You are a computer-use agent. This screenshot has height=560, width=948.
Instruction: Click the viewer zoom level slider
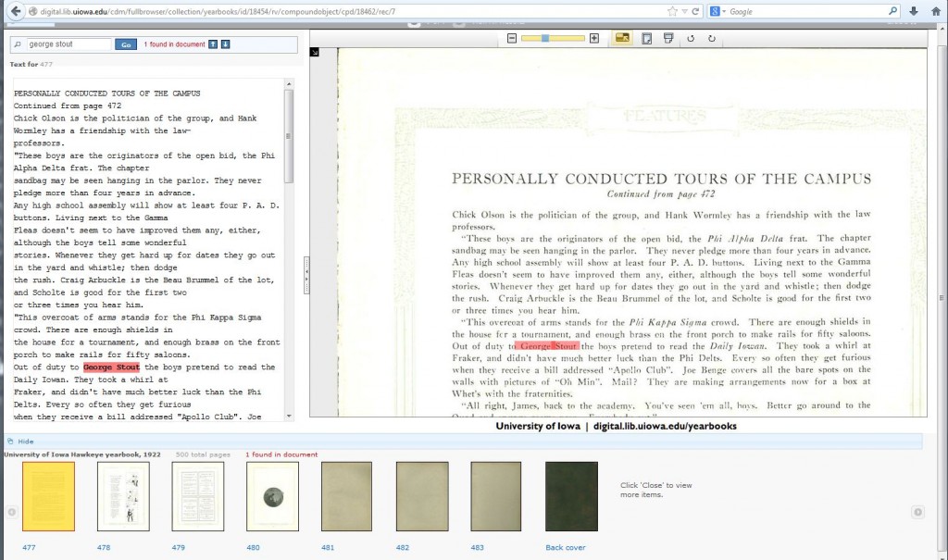coord(553,38)
